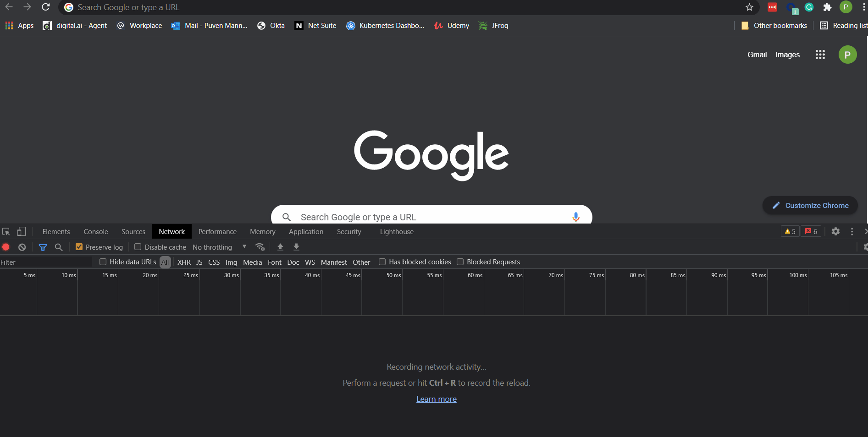Open the Google apps grid
The height and width of the screenshot is (437, 868).
pyautogui.click(x=820, y=55)
